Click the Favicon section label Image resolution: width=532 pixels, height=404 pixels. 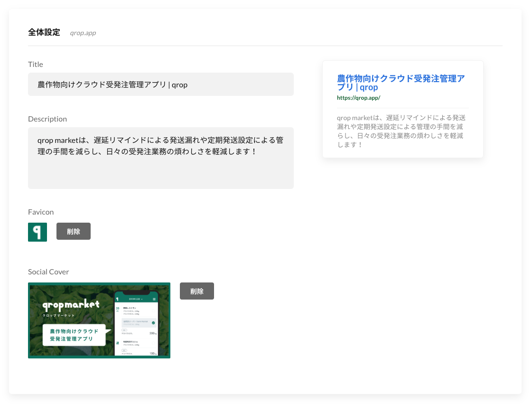click(41, 212)
